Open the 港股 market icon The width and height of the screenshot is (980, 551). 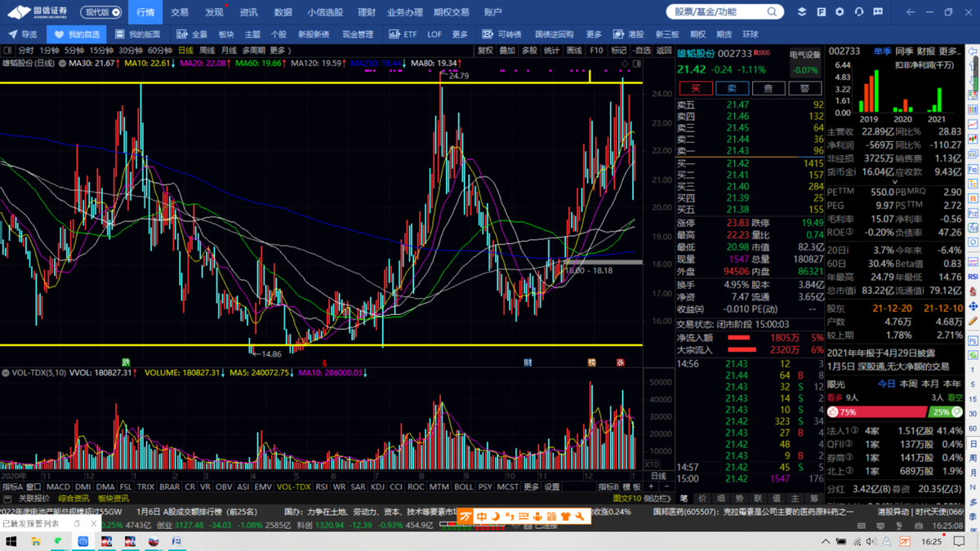coord(619,34)
